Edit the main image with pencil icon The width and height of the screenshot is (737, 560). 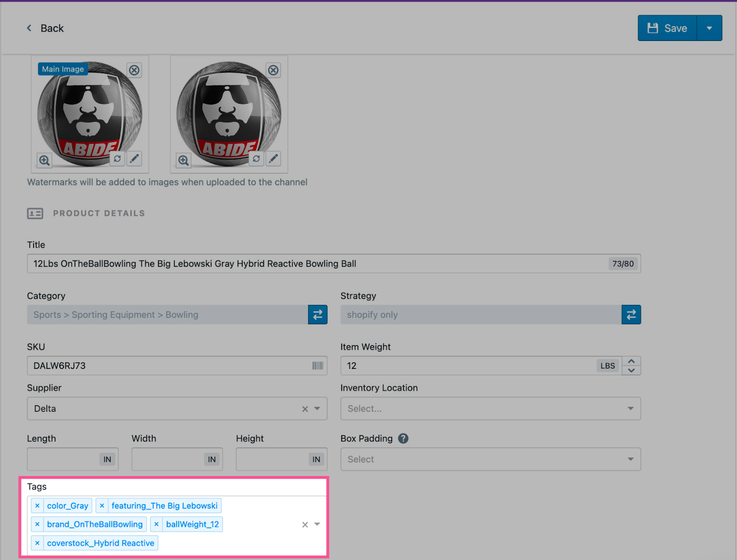134,158
